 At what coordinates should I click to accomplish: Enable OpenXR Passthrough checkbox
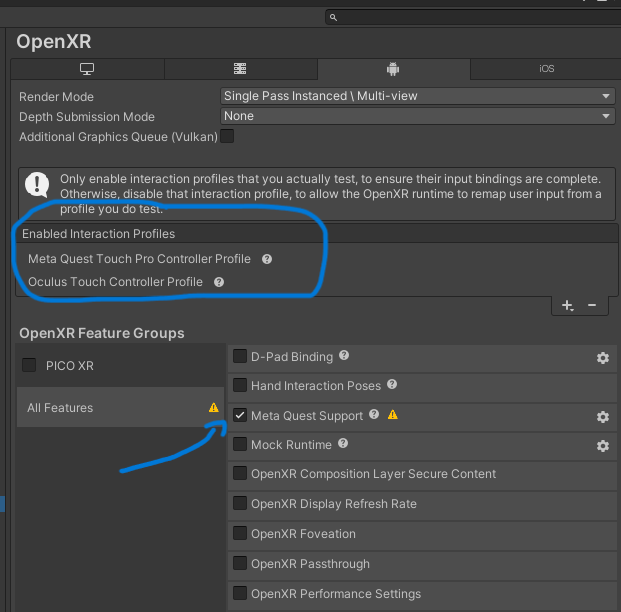click(240, 563)
